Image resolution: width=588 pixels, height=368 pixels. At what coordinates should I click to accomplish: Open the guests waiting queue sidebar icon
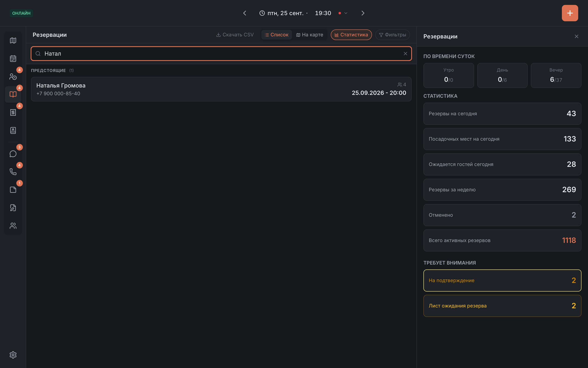[13, 76]
